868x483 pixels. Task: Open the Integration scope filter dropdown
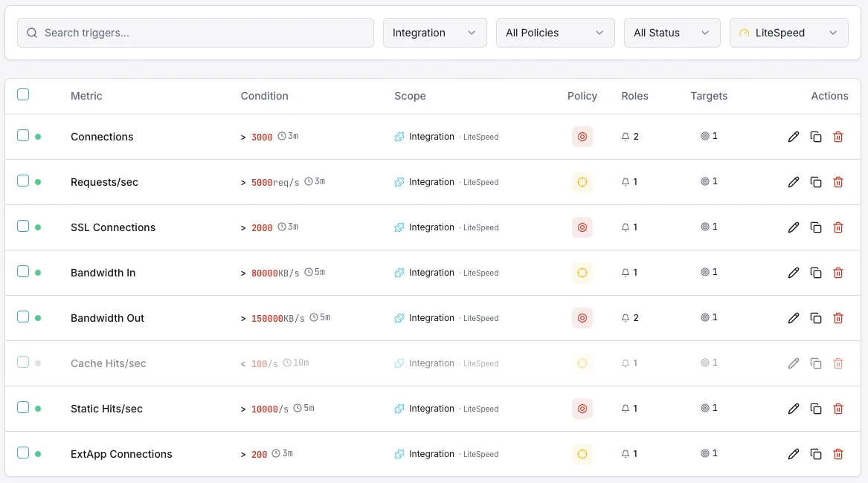[x=434, y=33]
